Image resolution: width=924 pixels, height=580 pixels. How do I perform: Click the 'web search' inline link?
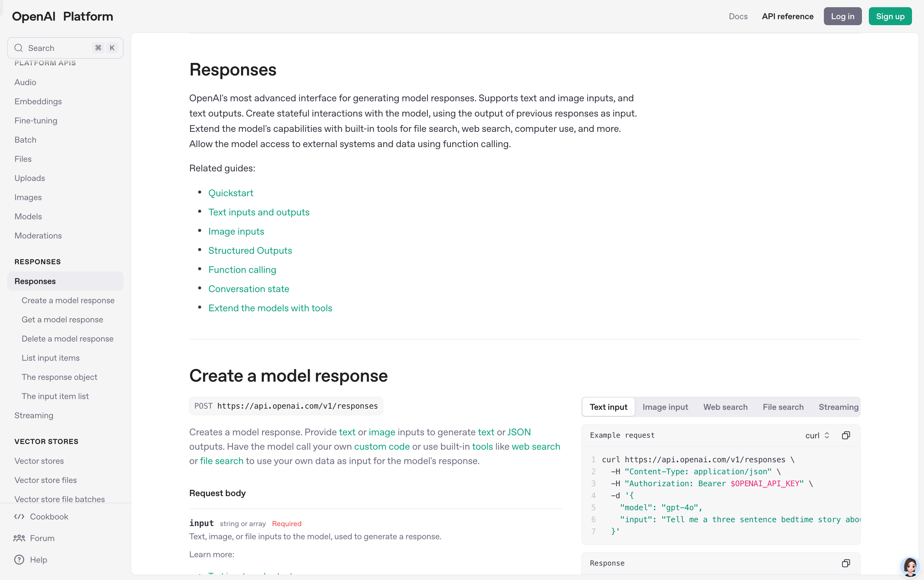point(536,446)
